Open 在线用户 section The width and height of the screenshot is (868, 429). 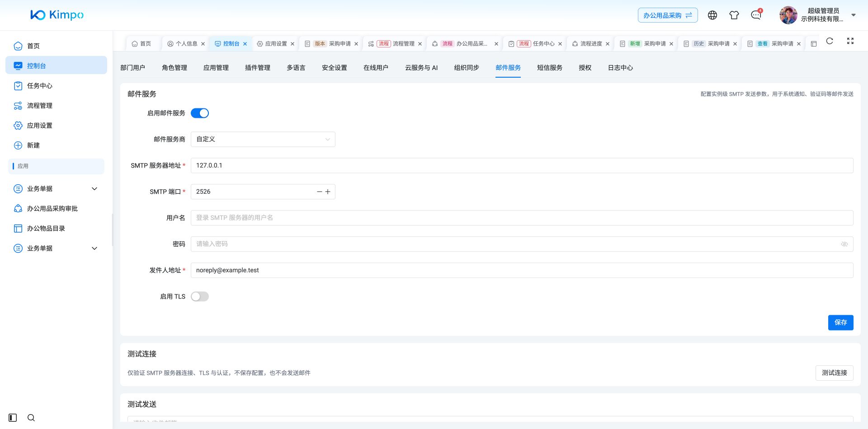tap(376, 68)
